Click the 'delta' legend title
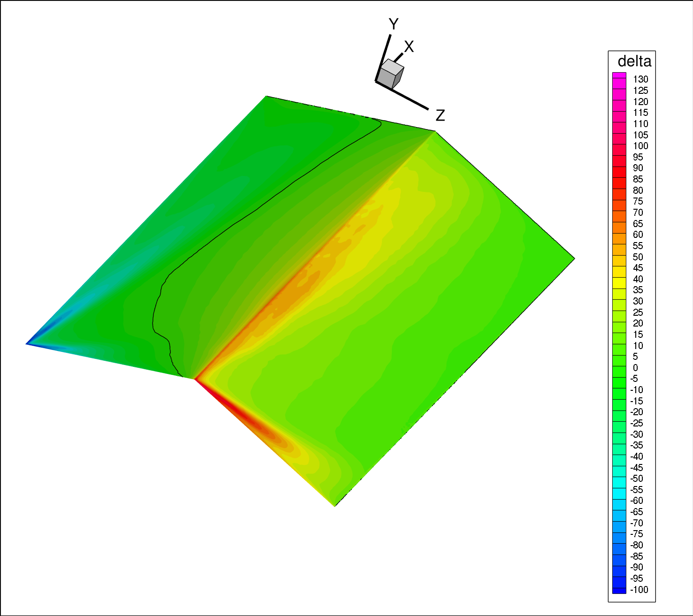This screenshot has height=616, width=693. (x=634, y=61)
